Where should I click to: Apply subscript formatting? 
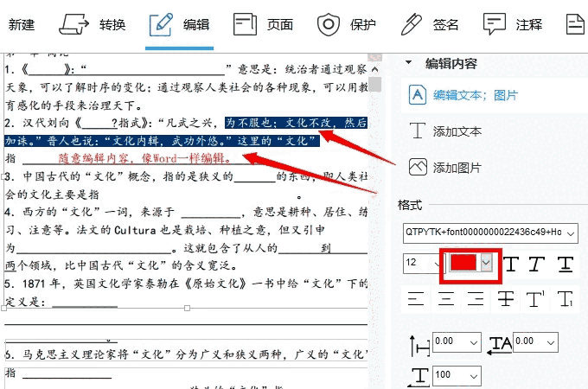pyautogui.click(x=566, y=299)
